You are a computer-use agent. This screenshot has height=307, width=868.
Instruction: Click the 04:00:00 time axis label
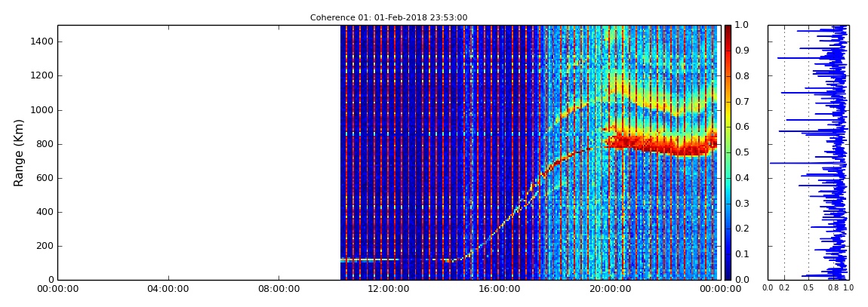tap(168, 289)
